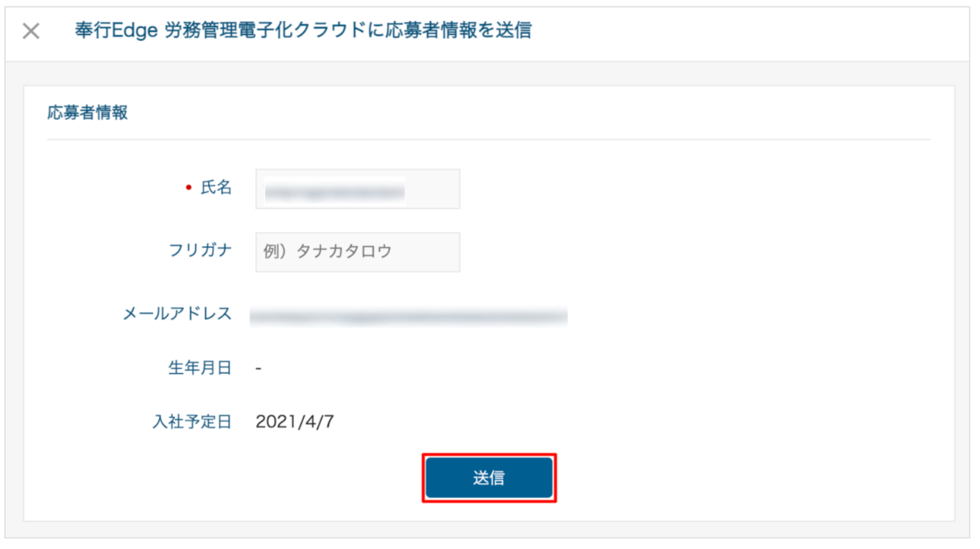
Task: Click blank white panel area beside 送信
Action: point(743,478)
